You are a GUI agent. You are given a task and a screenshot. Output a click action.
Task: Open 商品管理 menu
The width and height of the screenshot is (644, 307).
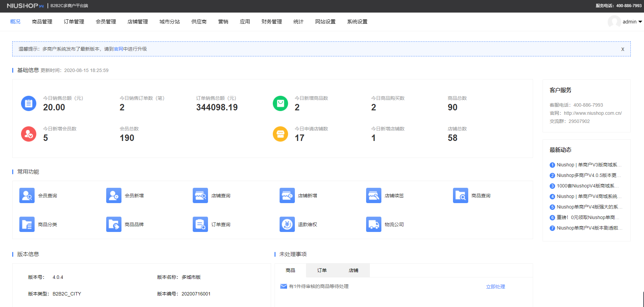[42, 22]
